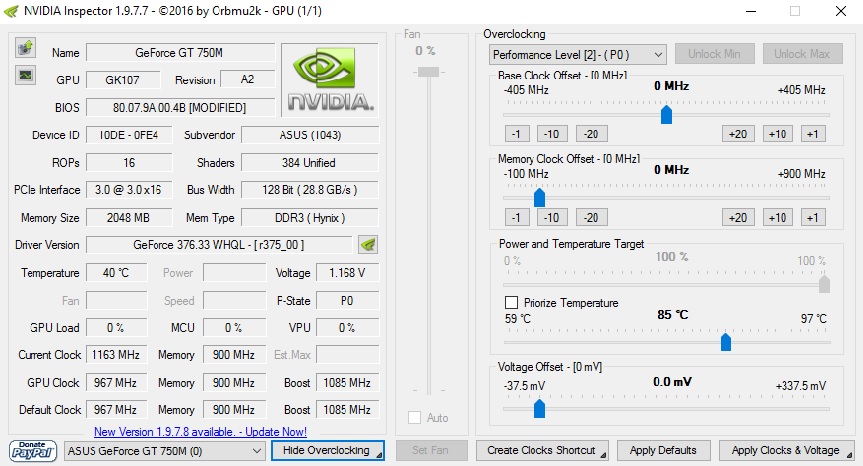
Task: Enable the Auto fan checkbox
Action: pos(414,418)
